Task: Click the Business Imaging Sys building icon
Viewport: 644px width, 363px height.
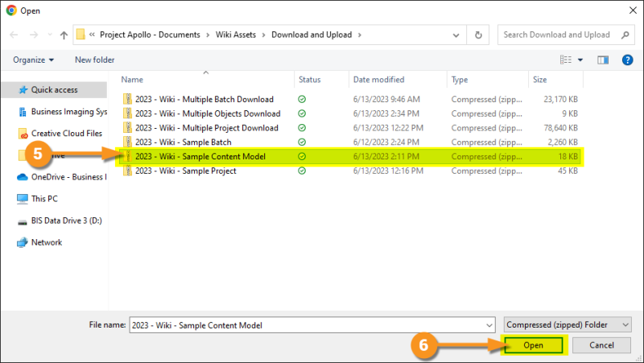Action: pos(23,112)
